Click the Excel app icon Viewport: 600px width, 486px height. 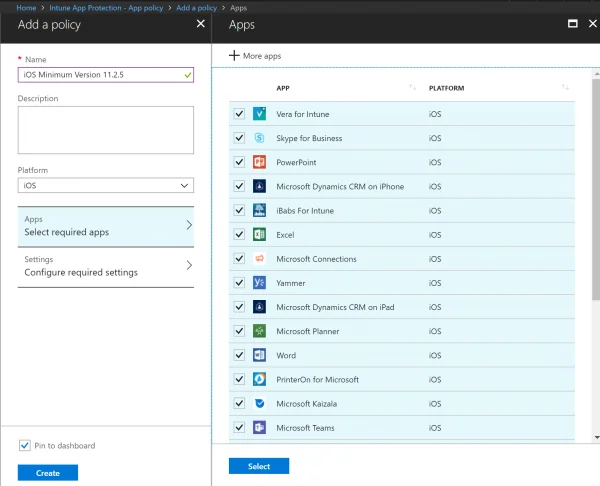point(259,234)
